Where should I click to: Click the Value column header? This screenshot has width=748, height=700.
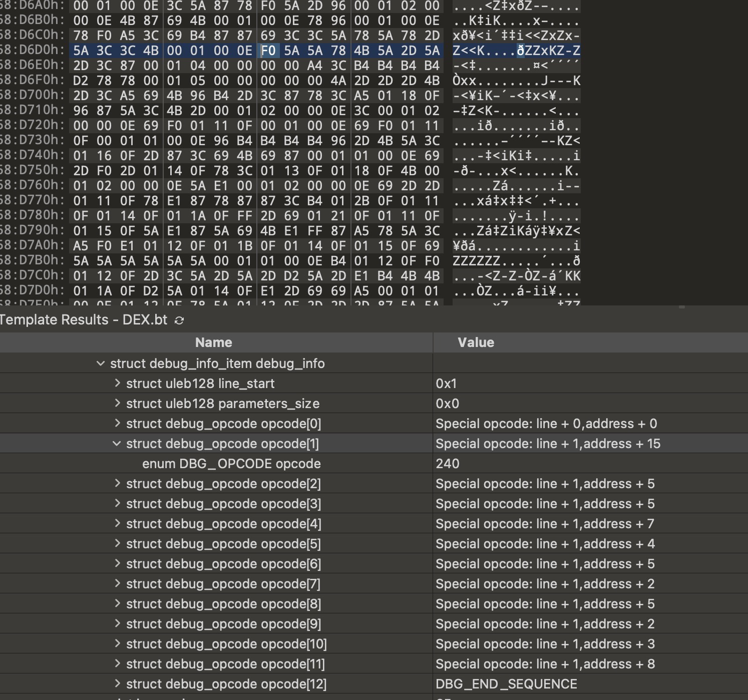click(475, 342)
